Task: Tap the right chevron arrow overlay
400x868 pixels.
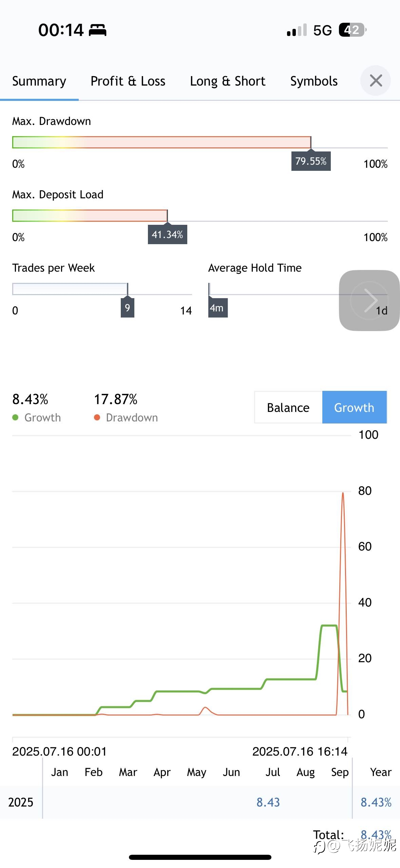Action: tap(369, 300)
